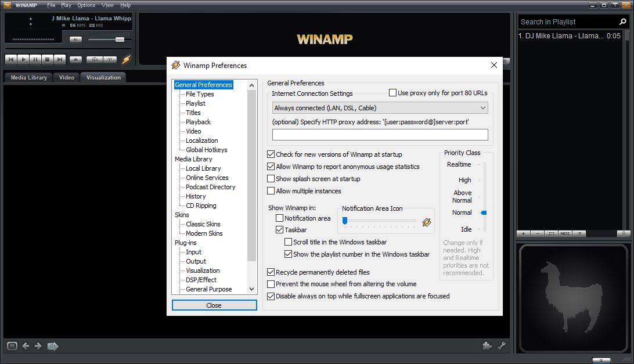
Task: Select Podcast Directory tree item
Action: [210, 187]
